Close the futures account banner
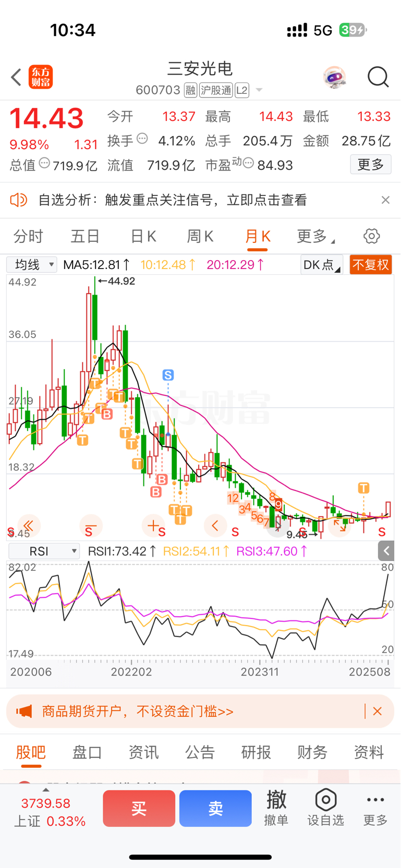The width and height of the screenshot is (401, 868). 378,711
